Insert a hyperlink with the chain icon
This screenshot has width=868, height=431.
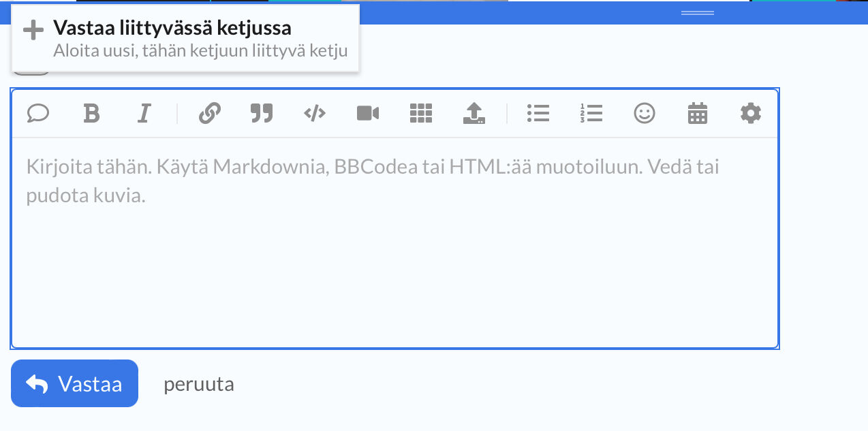[x=209, y=113]
